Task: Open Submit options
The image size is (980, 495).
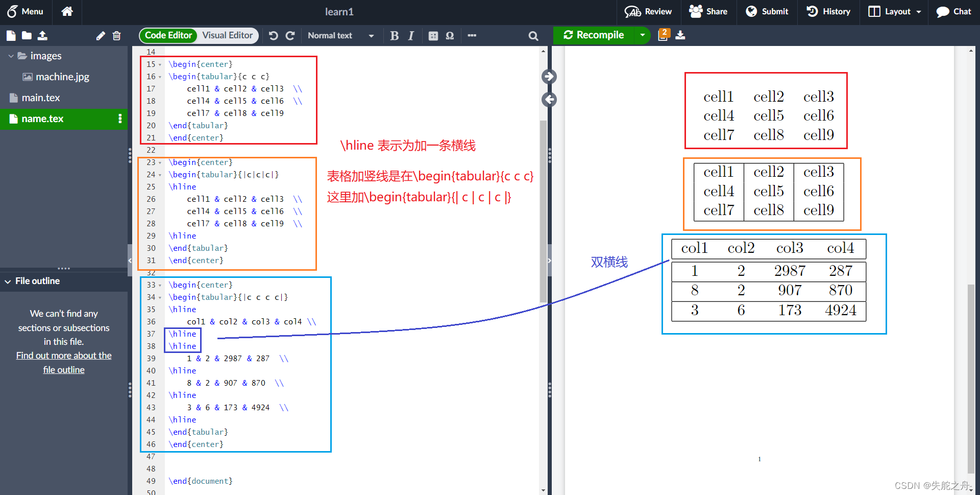Action: (x=767, y=11)
